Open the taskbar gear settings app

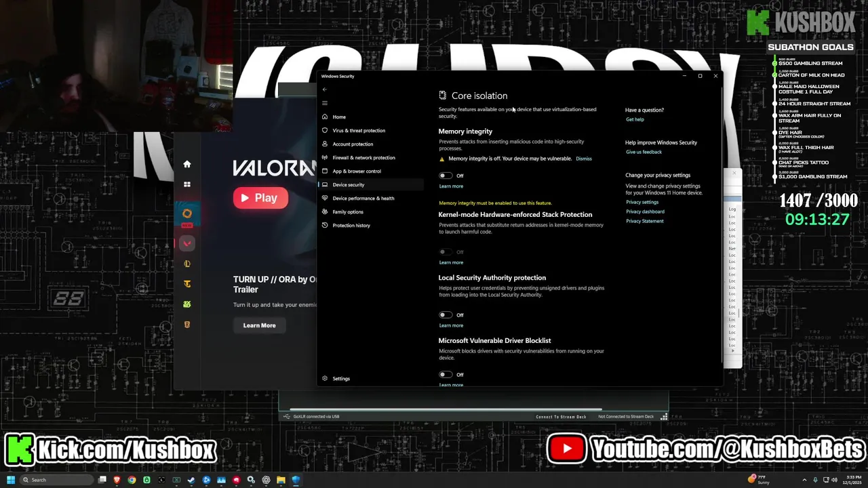251,480
